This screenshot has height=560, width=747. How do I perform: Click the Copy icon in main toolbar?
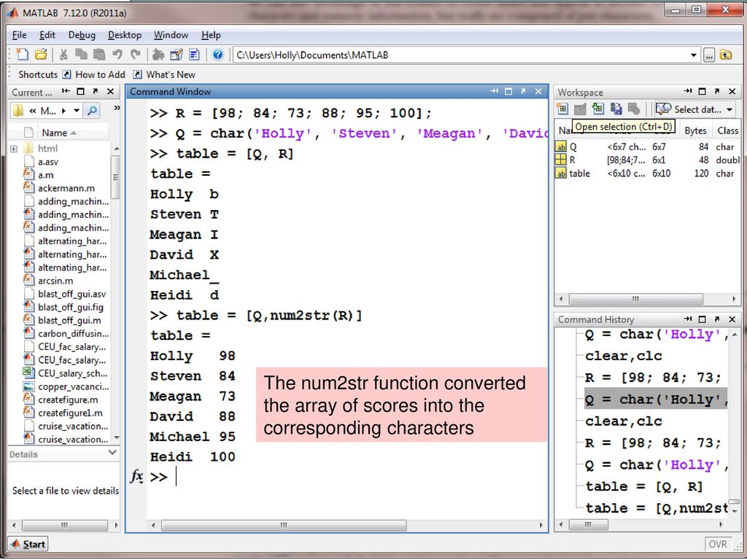(x=82, y=55)
